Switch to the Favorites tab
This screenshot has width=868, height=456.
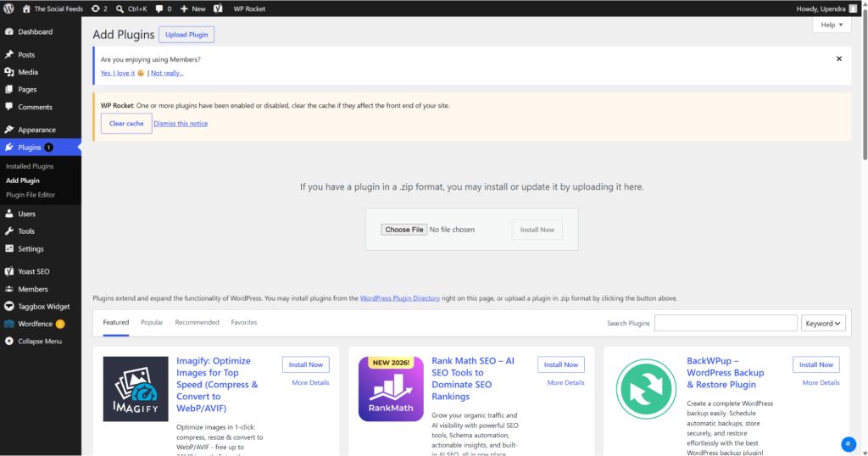tap(244, 322)
